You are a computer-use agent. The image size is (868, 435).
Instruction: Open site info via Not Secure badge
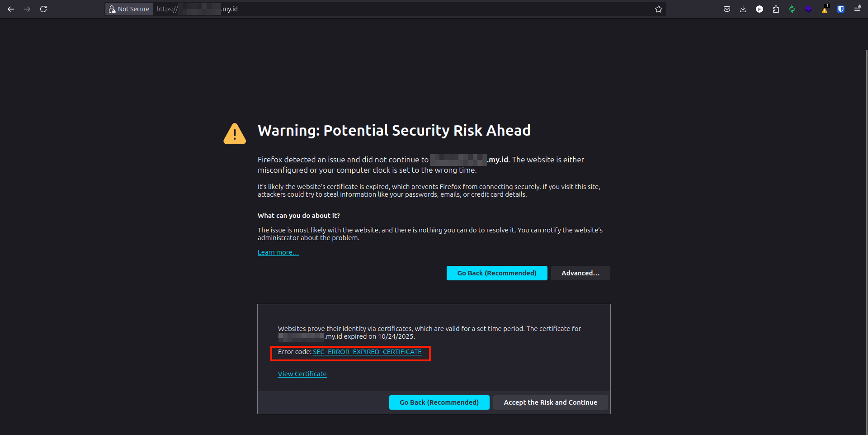tap(129, 9)
